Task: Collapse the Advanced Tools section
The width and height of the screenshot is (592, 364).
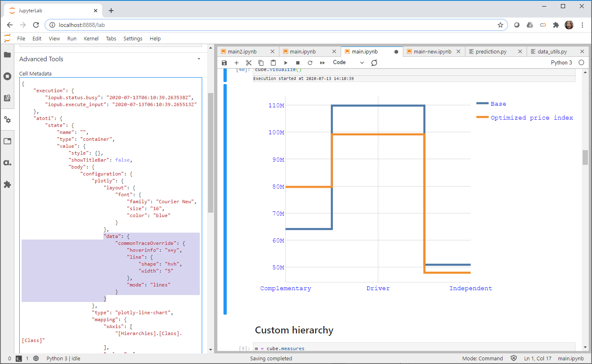Action: pos(199,59)
